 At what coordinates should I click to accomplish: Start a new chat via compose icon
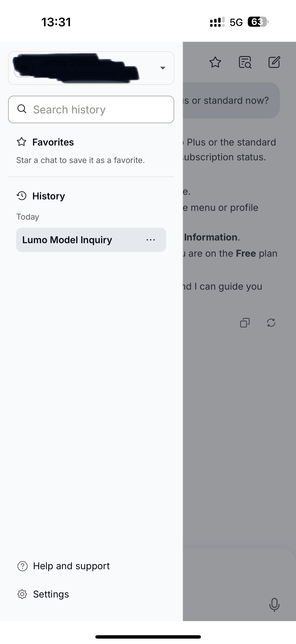tap(274, 62)
